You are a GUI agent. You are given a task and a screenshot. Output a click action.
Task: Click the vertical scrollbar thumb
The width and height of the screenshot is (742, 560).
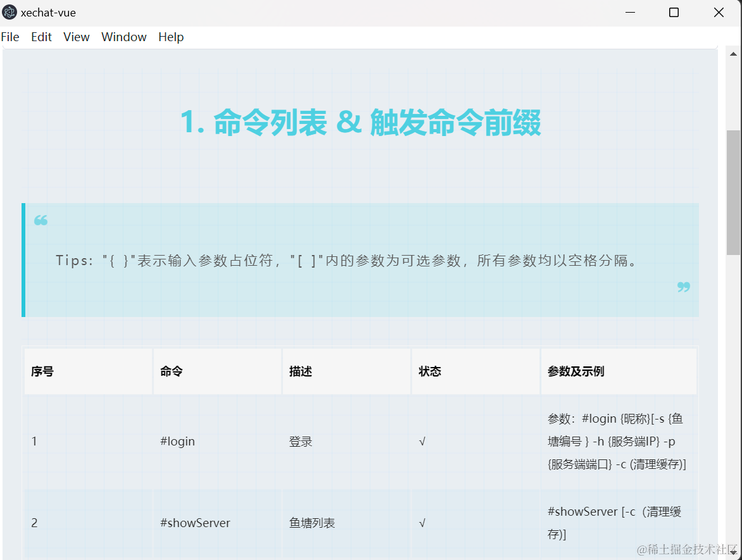(733, 192)
